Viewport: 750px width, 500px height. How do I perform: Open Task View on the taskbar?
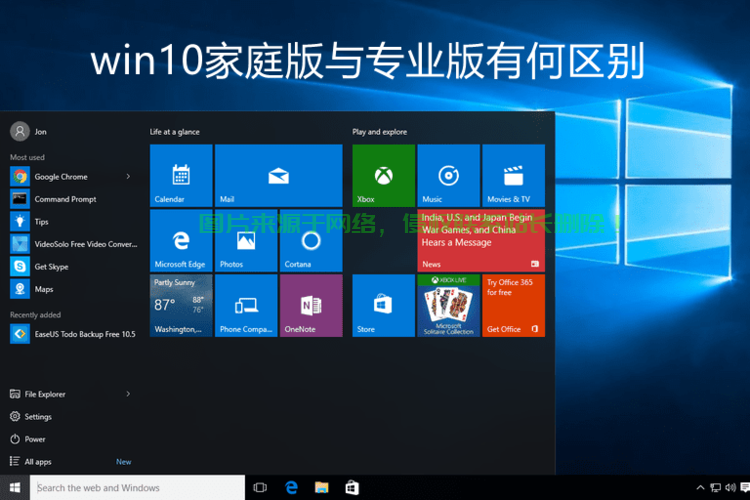tap(260, 488)
